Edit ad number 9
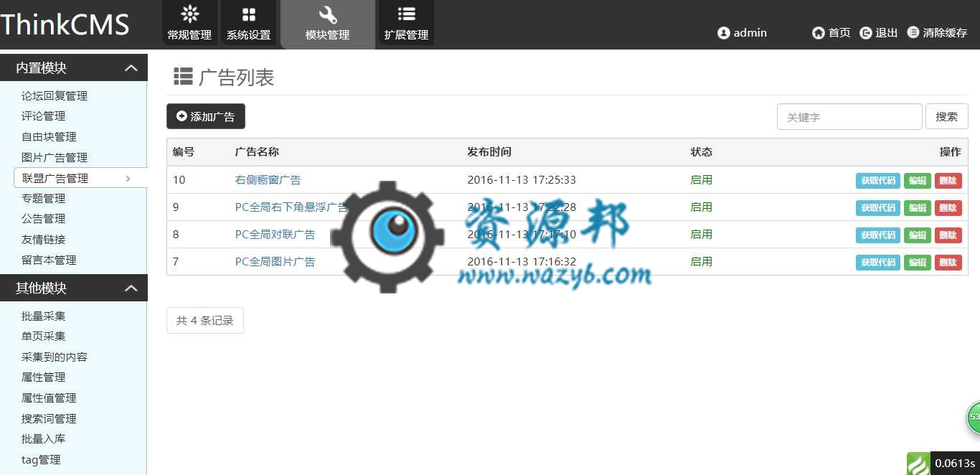 click(918, 208)
